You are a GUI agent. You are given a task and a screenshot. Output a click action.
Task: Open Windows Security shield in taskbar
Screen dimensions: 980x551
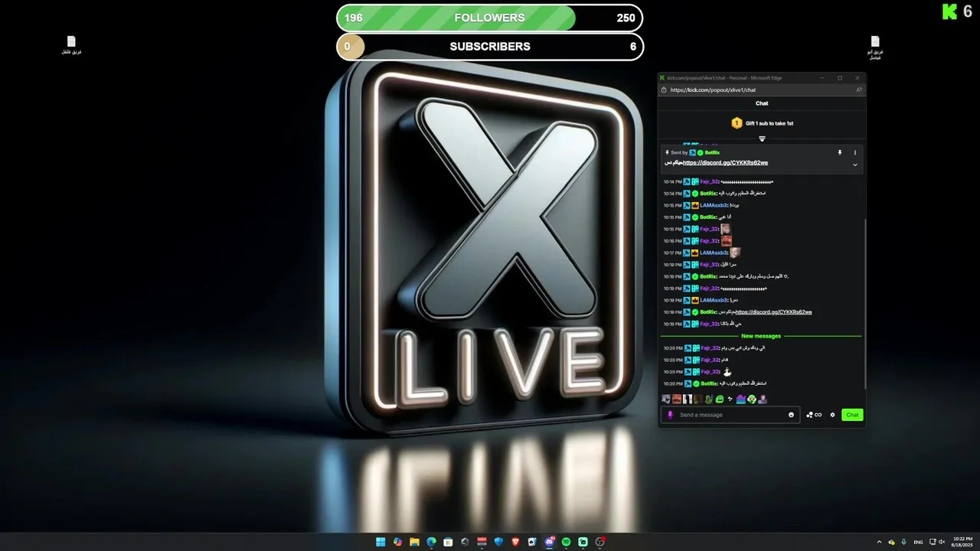[498, 542]
